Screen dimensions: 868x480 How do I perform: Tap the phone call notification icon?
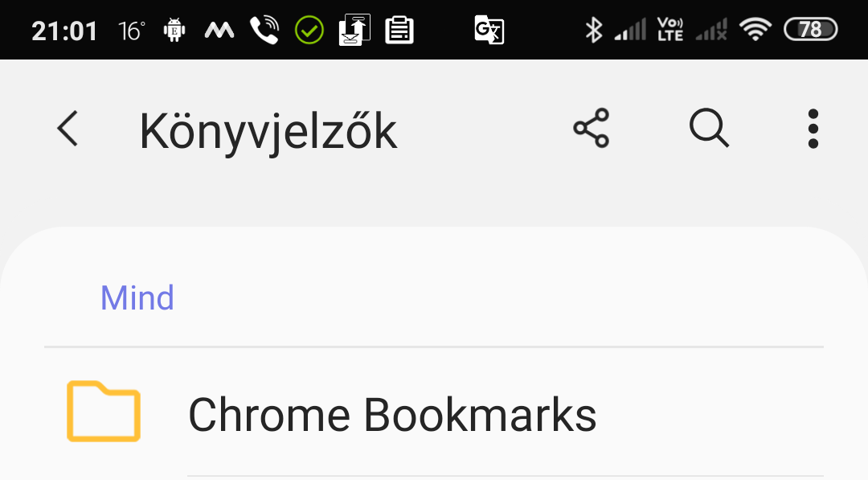[x=264, y=30]
